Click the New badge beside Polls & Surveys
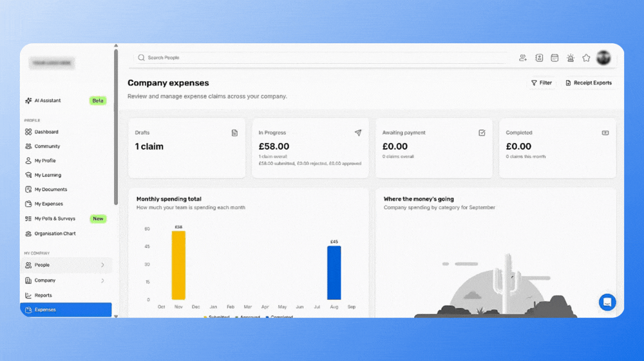This screenshot has height=361, width=644. pyautogui.click(x=98, y=219)
